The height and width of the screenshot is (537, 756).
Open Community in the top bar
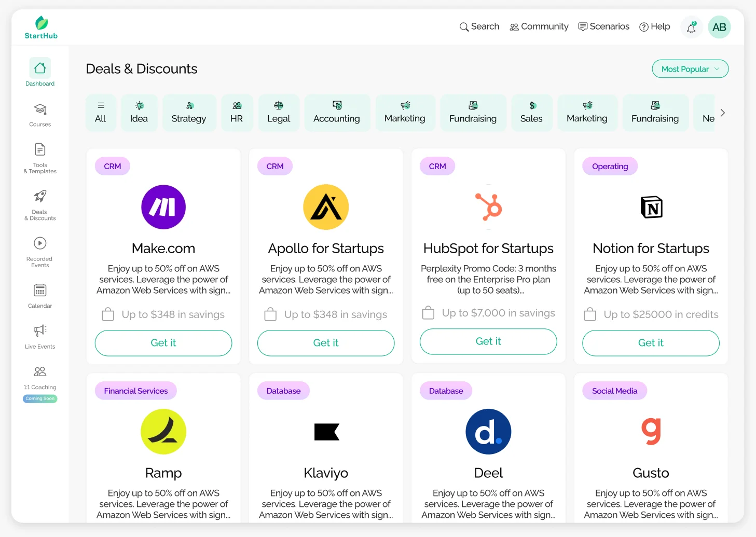(x=539, y=26)
